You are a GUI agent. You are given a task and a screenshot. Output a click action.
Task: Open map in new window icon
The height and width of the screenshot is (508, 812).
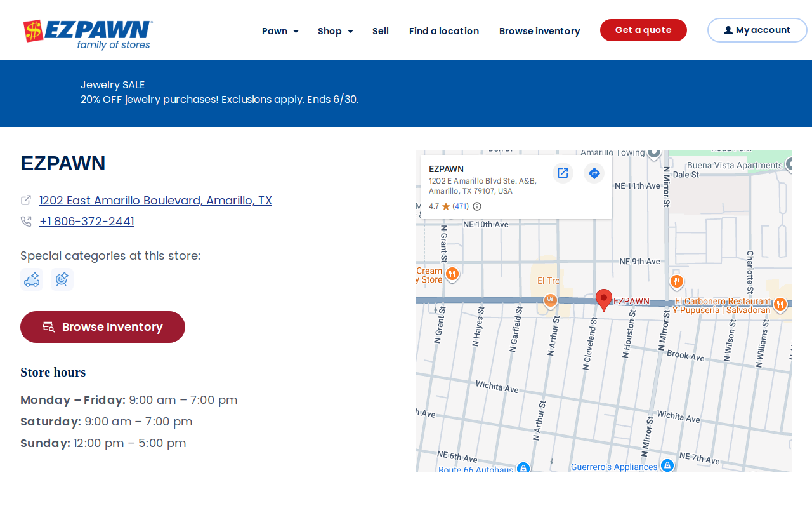coord(563,173)
